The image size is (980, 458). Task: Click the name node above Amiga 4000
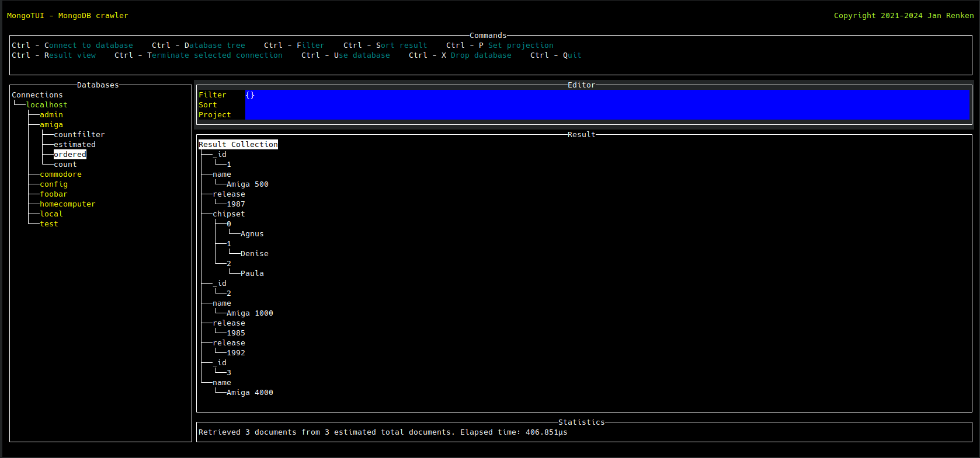pyautogui.click(x=222, y=383)
